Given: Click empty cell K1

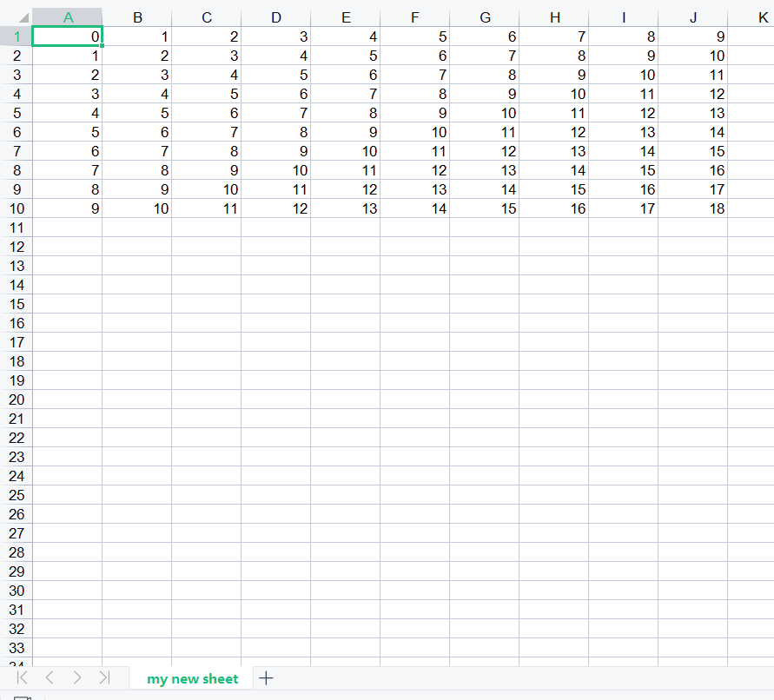Looking at the screenshot, I should click(x=751, y=36).
